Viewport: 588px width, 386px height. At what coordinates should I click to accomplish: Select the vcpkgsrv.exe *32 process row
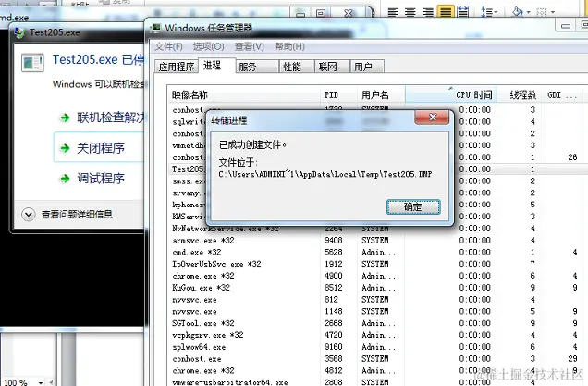pyautogui.click(x=375, y=335)
